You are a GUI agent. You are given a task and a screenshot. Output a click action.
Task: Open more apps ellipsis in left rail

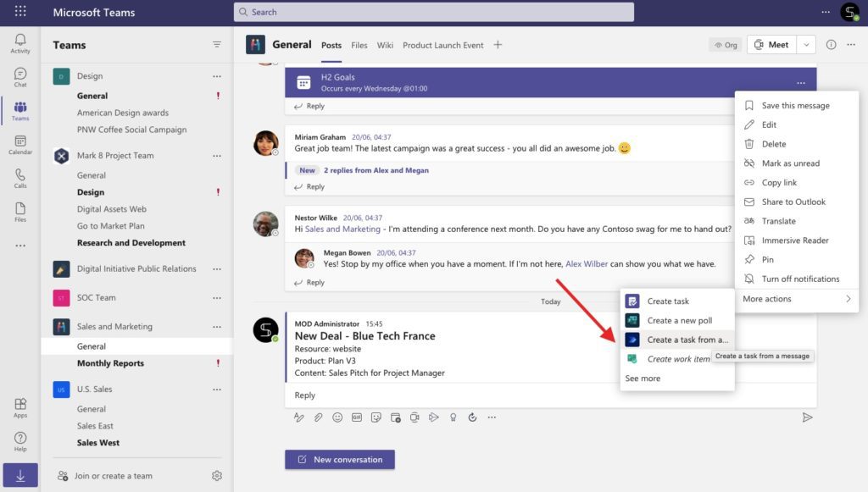(20, 246)
